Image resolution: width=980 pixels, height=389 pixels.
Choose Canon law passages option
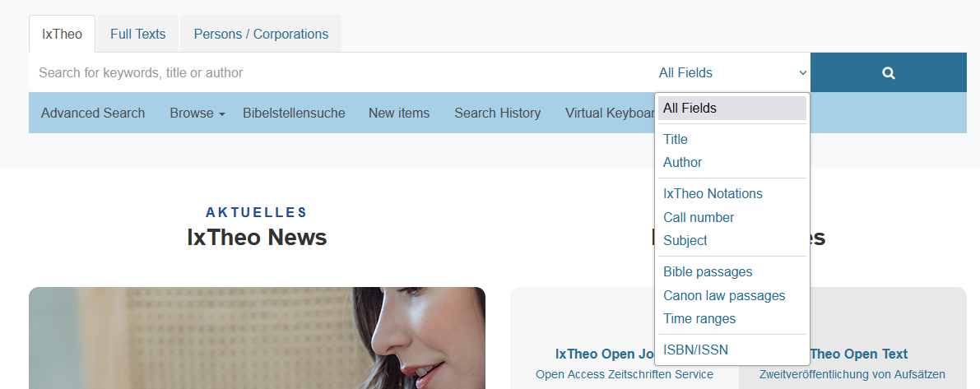[x=732, y=295]
